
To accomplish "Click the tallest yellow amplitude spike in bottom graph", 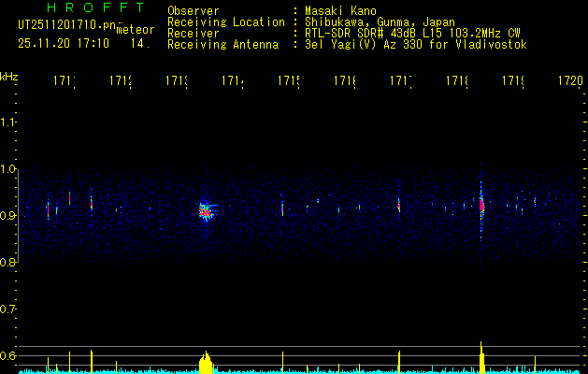I will tap(481, 357).
